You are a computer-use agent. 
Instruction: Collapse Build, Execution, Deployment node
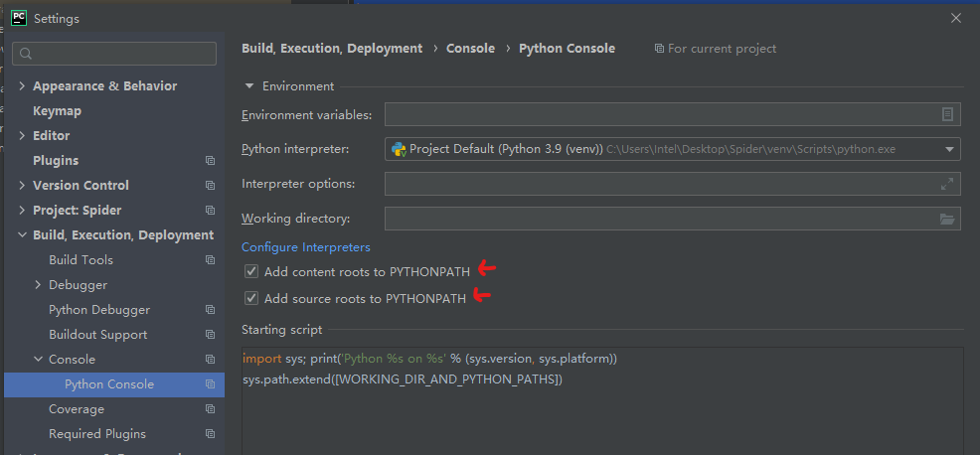click(x=22, y=235)
